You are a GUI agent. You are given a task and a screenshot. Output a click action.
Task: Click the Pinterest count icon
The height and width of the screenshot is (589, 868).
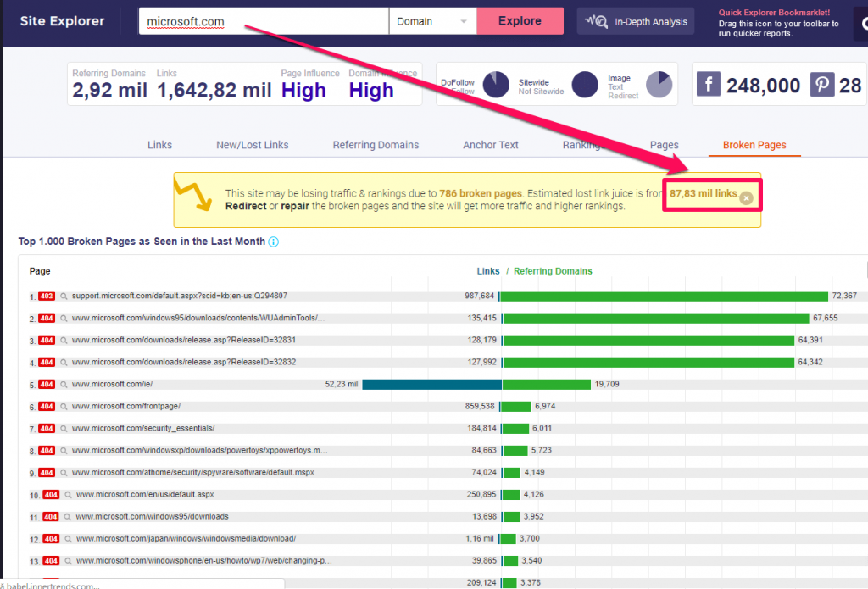click(x=822, y=85)
